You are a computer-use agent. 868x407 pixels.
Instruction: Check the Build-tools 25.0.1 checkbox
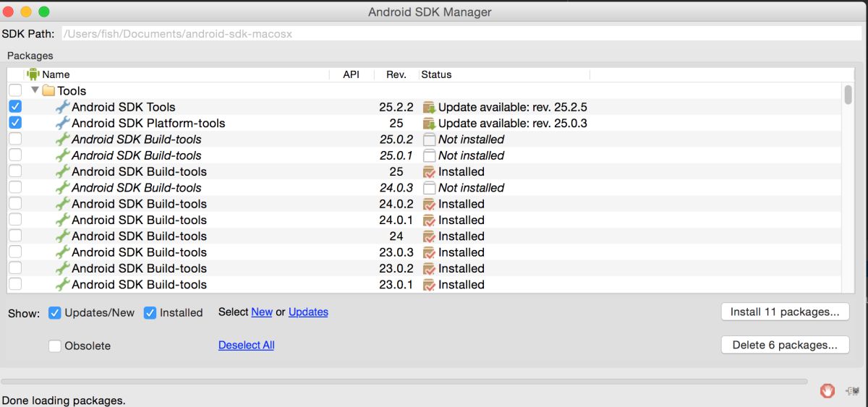15,155
